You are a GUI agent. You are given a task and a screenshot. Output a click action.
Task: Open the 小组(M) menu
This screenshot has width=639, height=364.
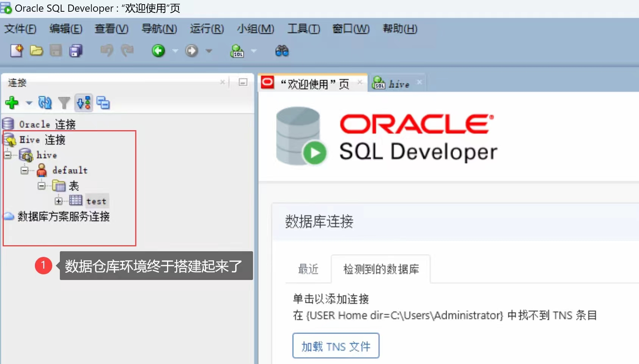pyautogui.click(x=256, y=29)
